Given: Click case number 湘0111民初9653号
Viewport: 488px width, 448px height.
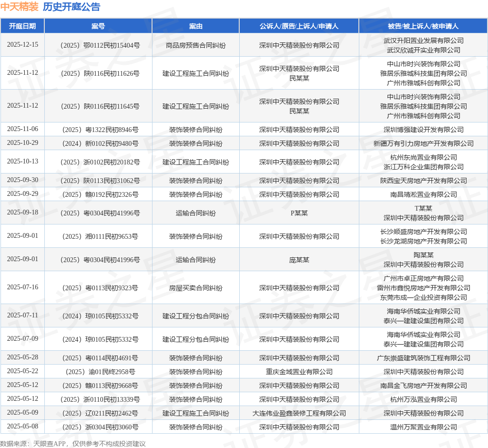Looking at the screenshot, I should (100, 236).
